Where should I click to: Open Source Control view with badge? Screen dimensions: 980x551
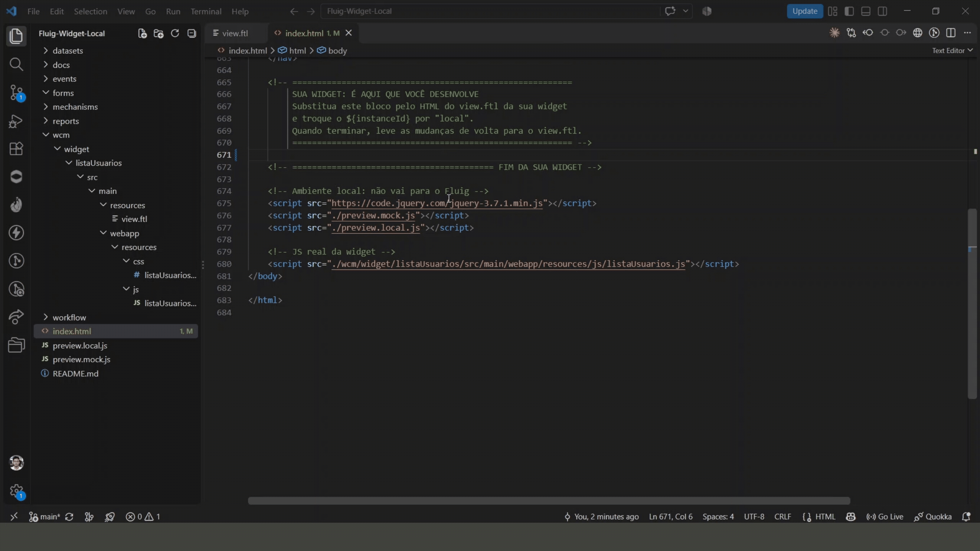click(x=16, y=93)
